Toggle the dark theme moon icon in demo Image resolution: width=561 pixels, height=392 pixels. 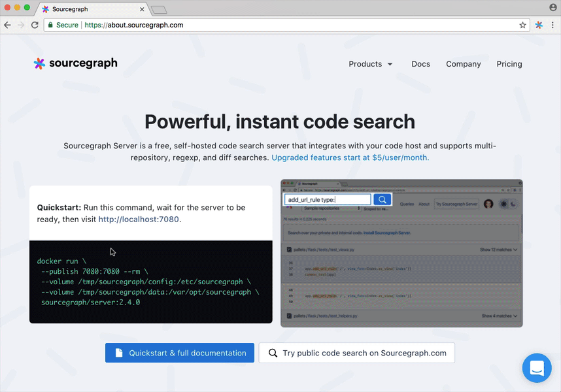(513, 204)
